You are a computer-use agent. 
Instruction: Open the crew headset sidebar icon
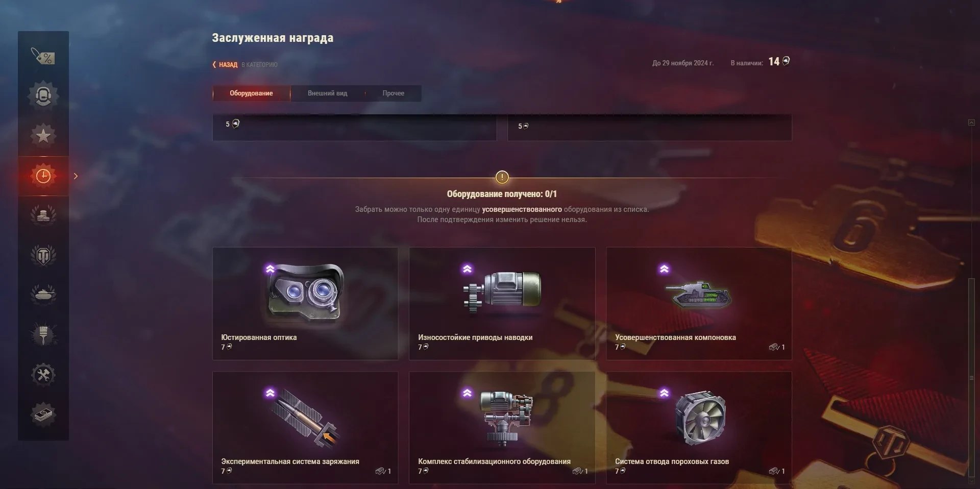43,95
